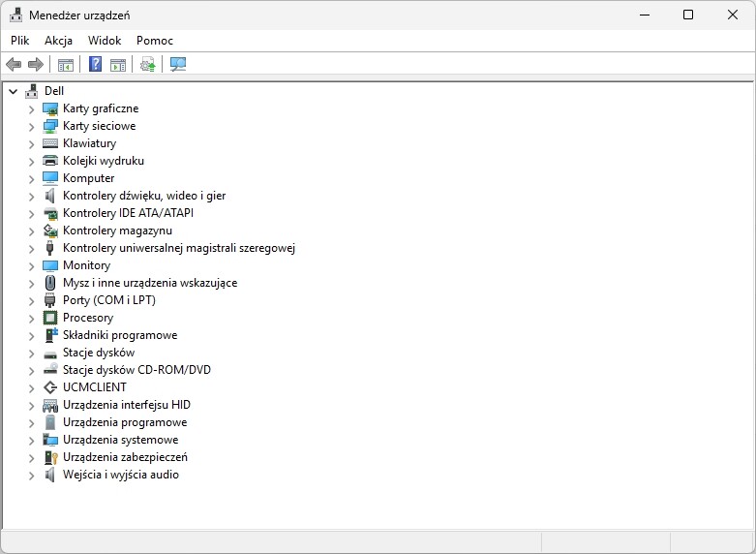
Task: Click the Urządzenia zabezpieczeń key icon
Action: pyautogui.click(x=51, y=457)
